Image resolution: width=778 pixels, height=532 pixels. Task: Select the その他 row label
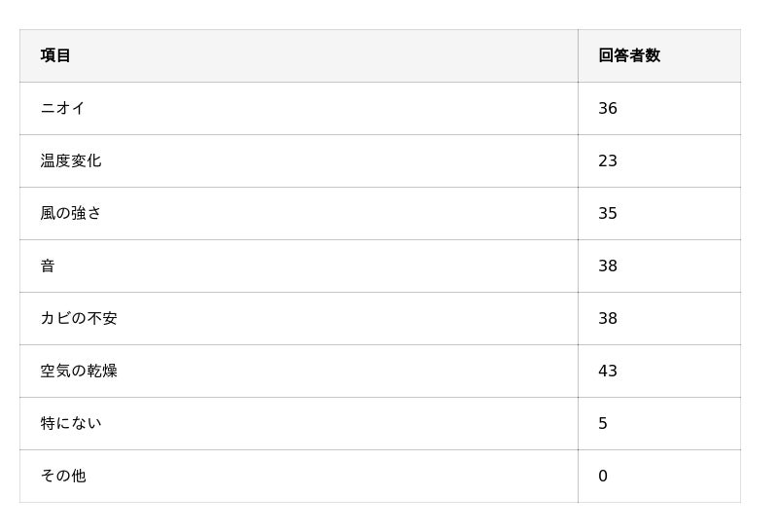point(63,476)
